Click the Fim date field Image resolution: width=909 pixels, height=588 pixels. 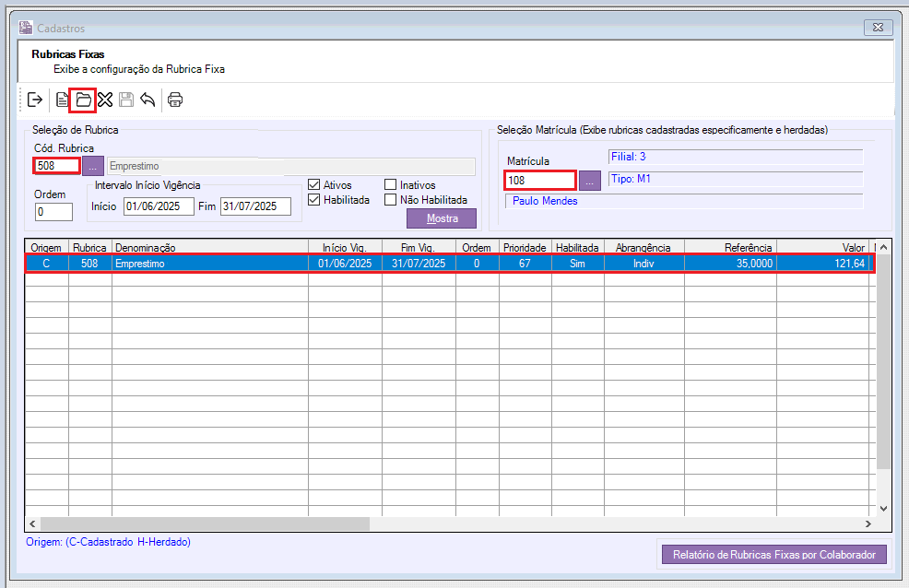pos(255,206)
